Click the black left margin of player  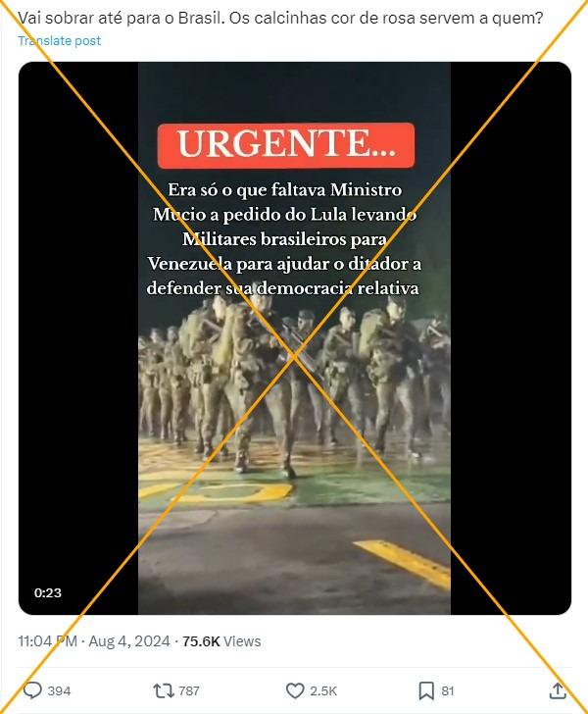[78, 337]
